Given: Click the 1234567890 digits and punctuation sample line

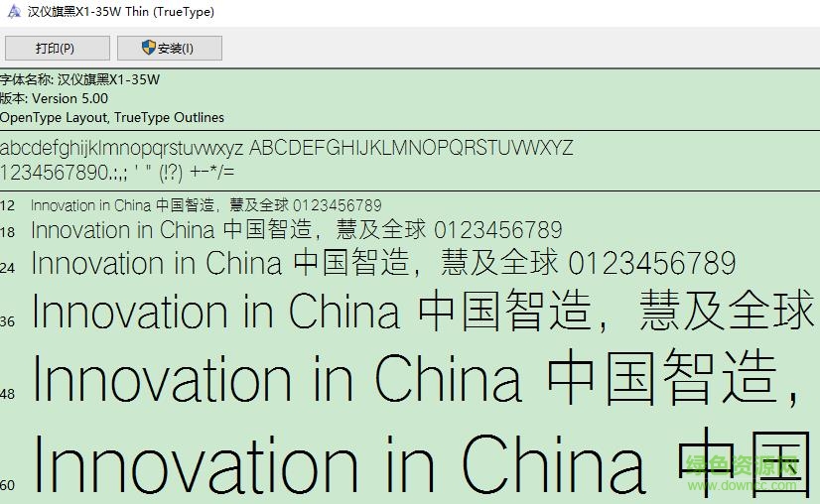Looking at the screenshot, I should pyautogui.click(x=117, y=172).
